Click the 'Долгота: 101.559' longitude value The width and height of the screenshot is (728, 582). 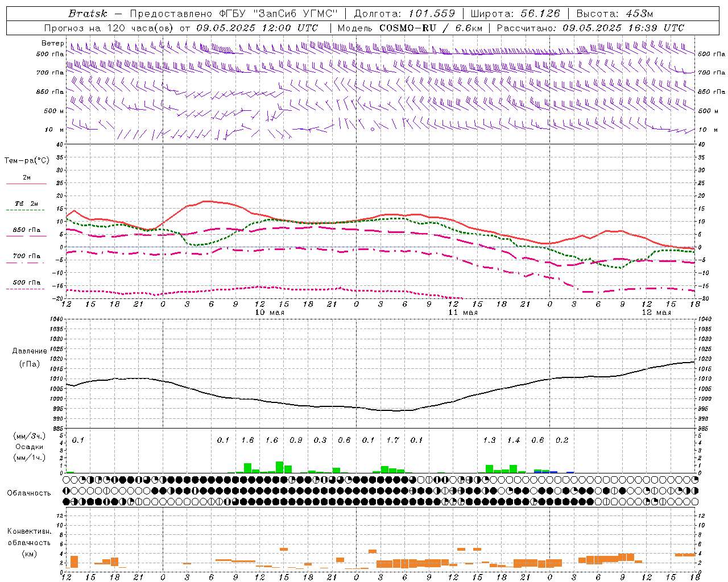click(405, 14)
